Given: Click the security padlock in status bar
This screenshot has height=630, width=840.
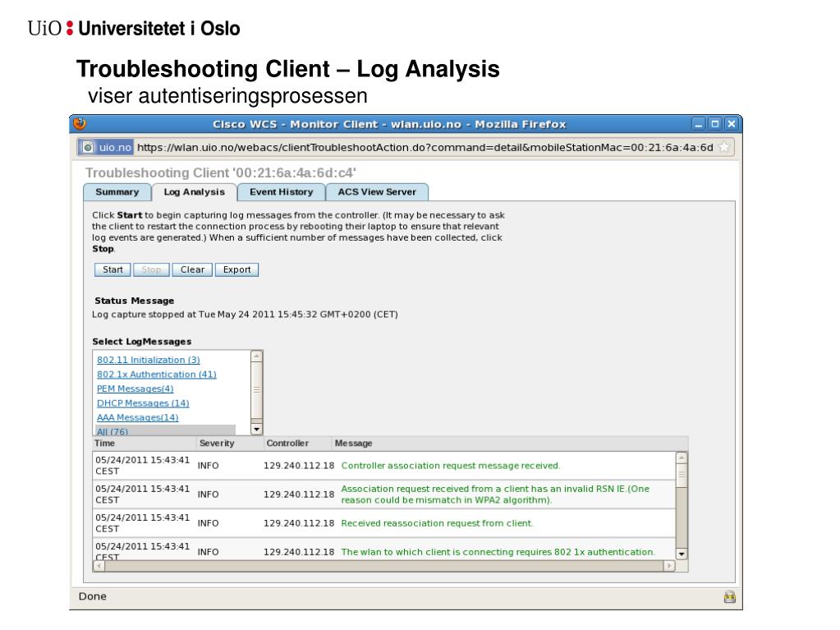Looking at the screenshot, I should pyautogui.click(x=730, y=597).
